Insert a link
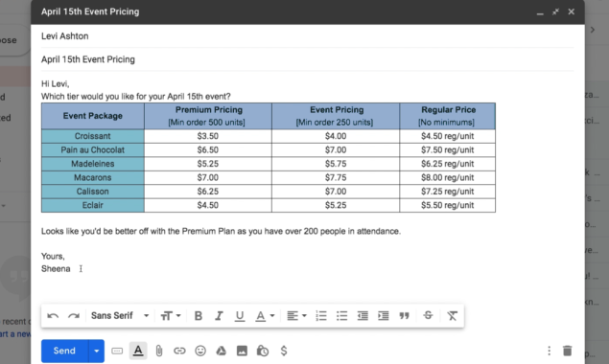609x364 pixels. 179,351
